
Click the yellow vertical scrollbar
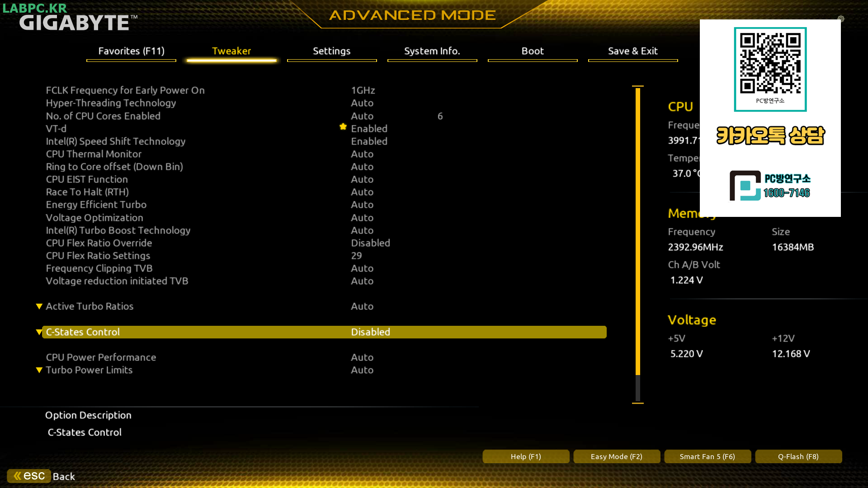click(637, 230)
